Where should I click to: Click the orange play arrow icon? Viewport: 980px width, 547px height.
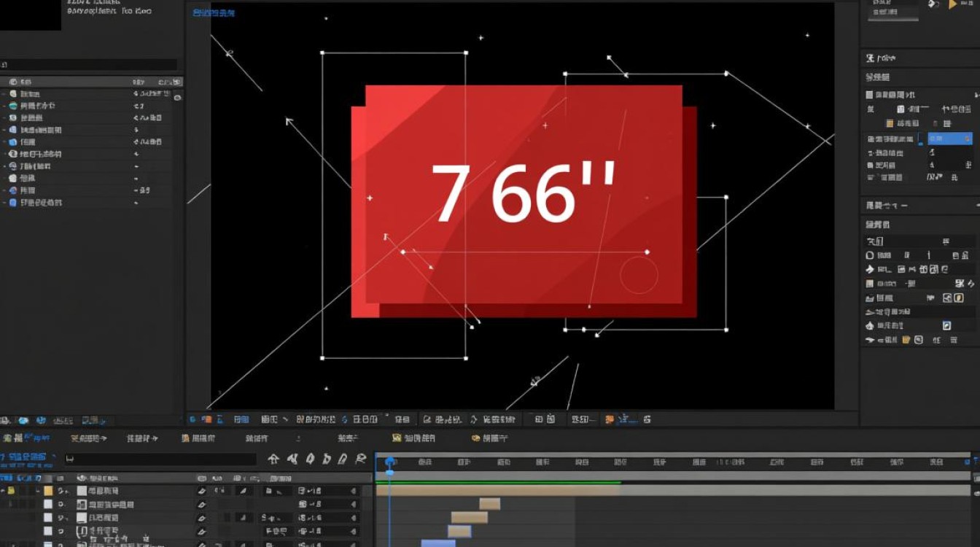(x=953, y=4)
